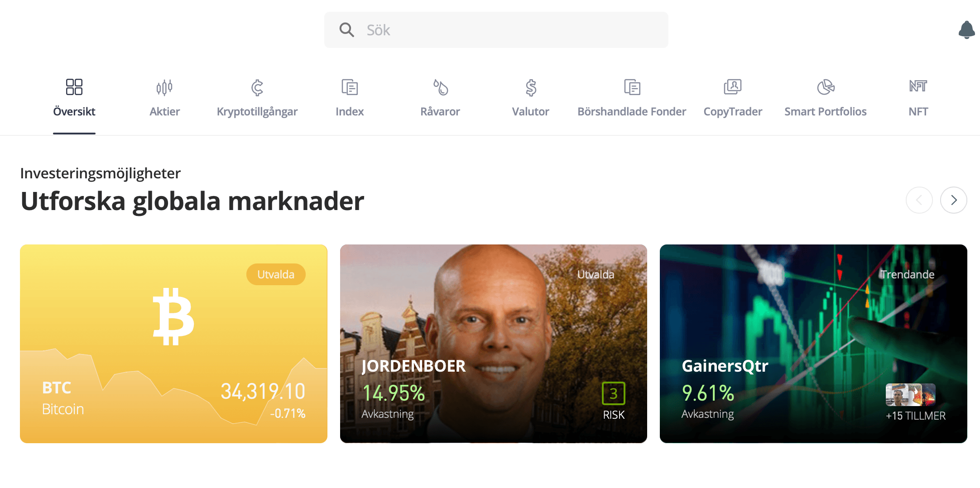Open the notifications bell icon
The height and width of the screenshot is (488, 980).
(966, 30)
